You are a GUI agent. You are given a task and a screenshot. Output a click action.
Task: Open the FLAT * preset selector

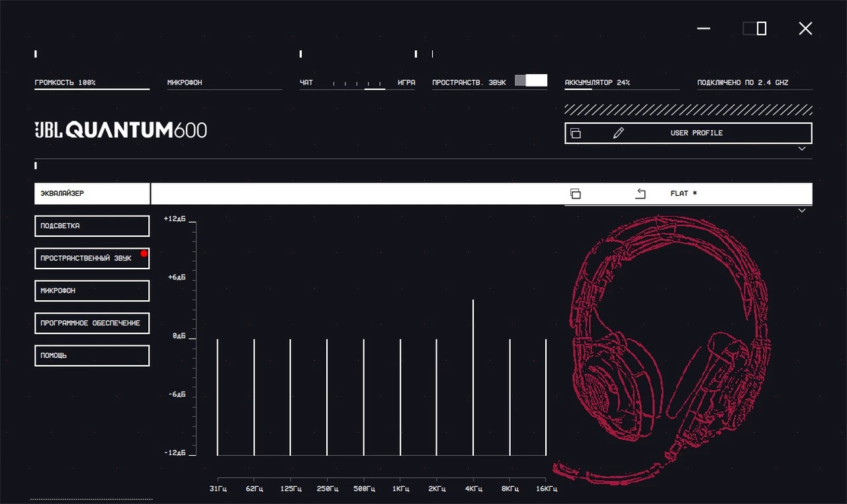pyautogui.click(x=688, y=194)
